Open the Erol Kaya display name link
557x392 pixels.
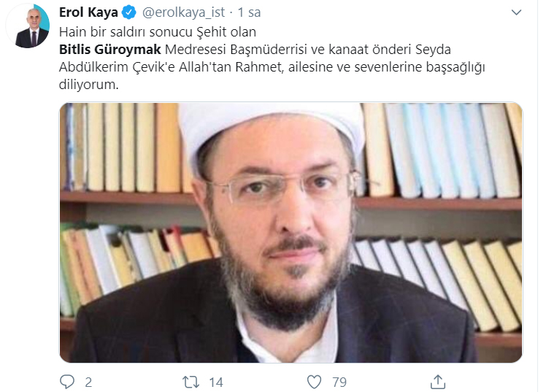(88, 12)
